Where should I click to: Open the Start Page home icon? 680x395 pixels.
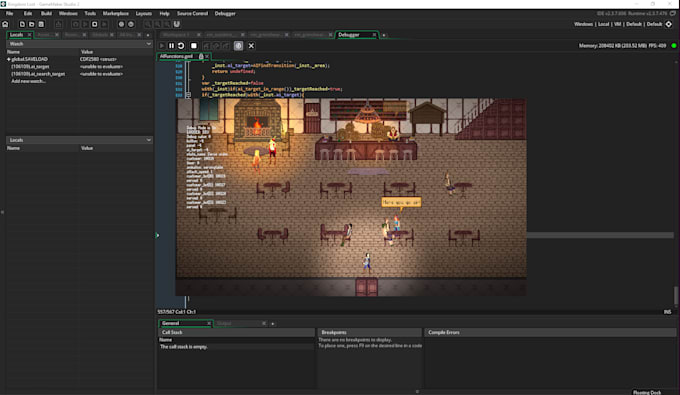[x=5, y=24]
